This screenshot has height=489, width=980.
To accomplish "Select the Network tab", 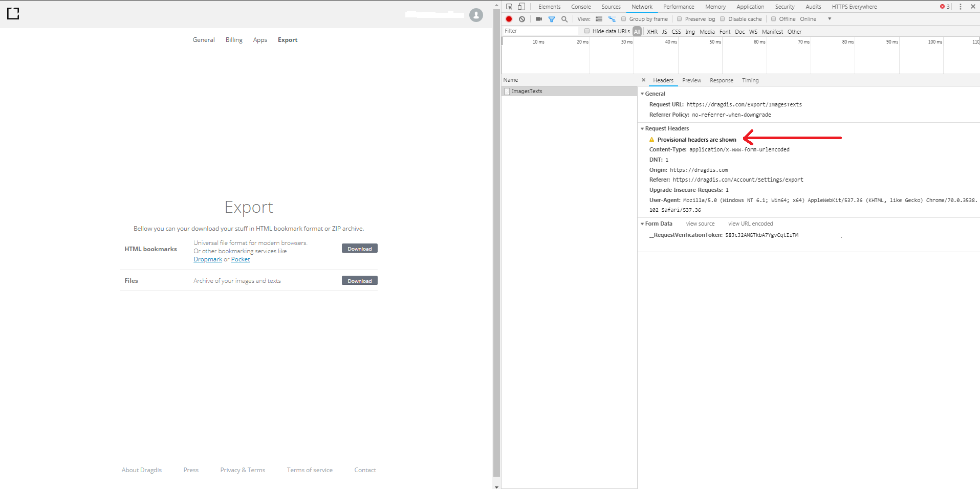I will click(642, 7).
